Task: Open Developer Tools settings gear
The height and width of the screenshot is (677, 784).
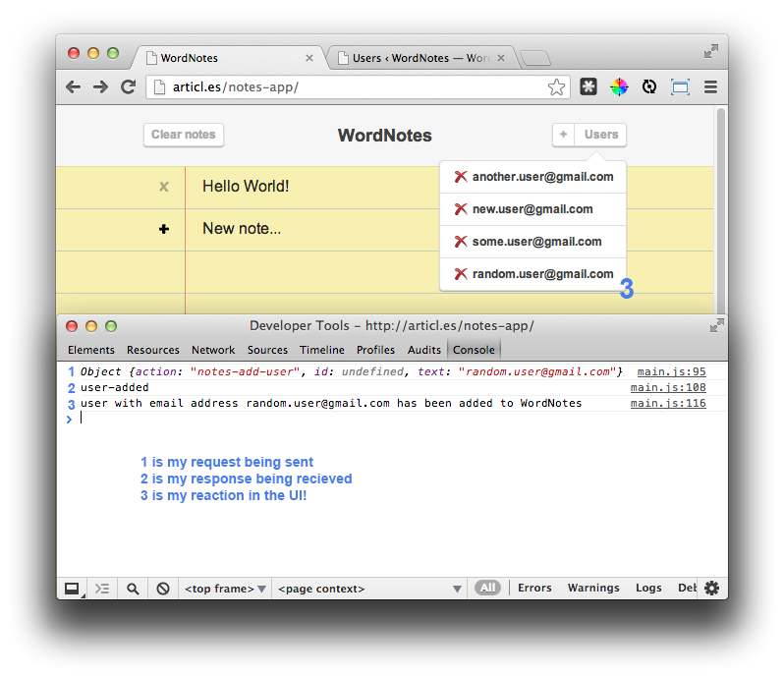Action: tap(711, 588)
